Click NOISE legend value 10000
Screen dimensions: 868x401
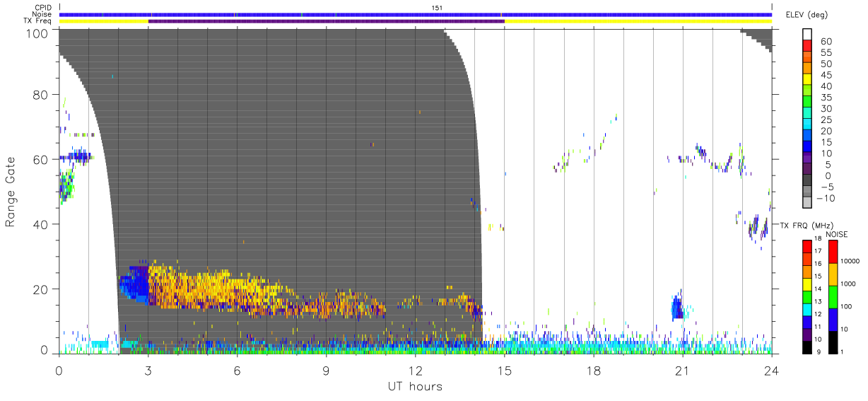pos(851,261)
